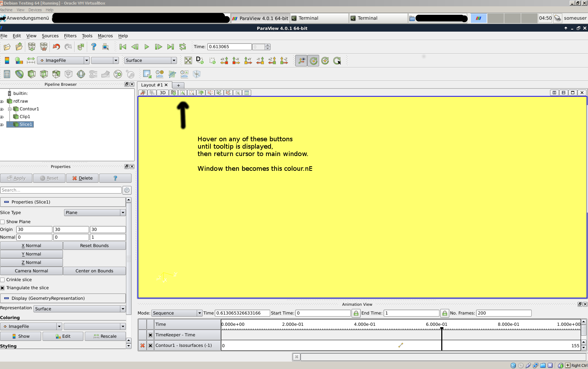
Task: Click the Open file folder icon
Action: pos(7,47)
